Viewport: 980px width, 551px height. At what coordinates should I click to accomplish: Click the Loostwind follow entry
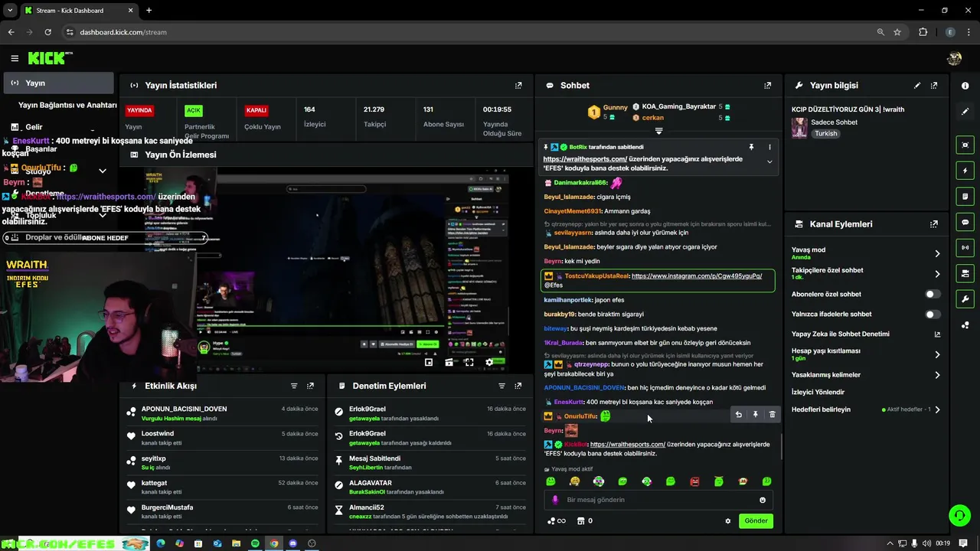coord(222,438)
